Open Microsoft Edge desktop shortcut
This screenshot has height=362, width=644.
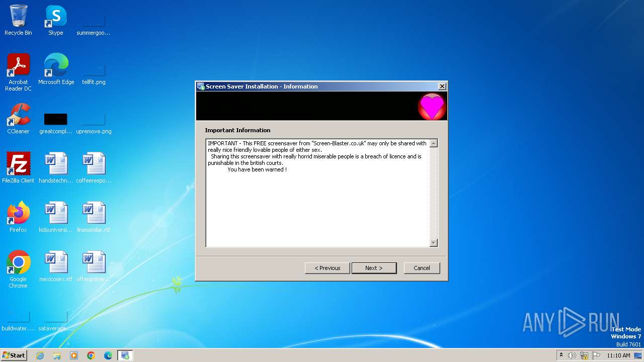[56, 69]
